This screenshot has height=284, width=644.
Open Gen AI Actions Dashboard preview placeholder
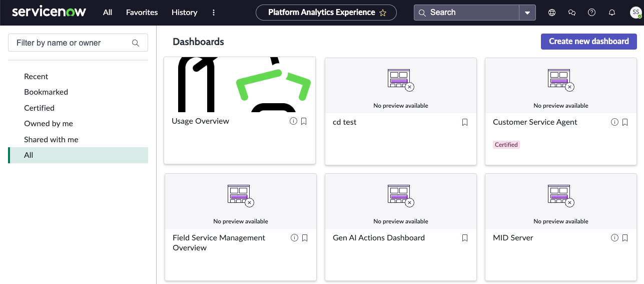point(401,201)
